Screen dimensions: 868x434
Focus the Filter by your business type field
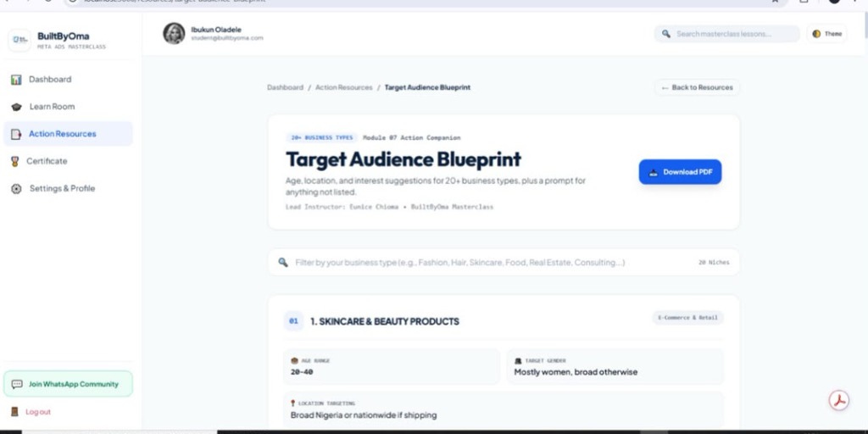504,263
